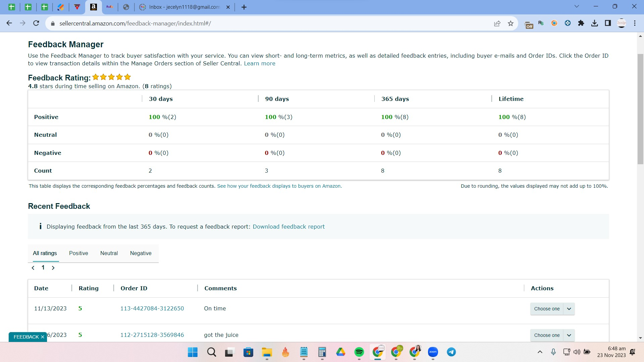Launch Microsoft Store from taskbar
Screen dimensions: 644x362
[248, 352]
